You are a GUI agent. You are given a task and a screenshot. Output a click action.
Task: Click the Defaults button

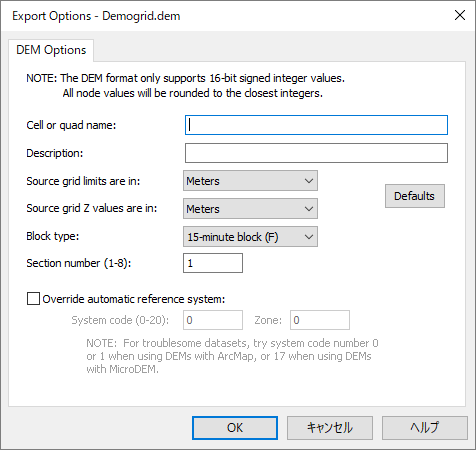[x=415, y=196]
